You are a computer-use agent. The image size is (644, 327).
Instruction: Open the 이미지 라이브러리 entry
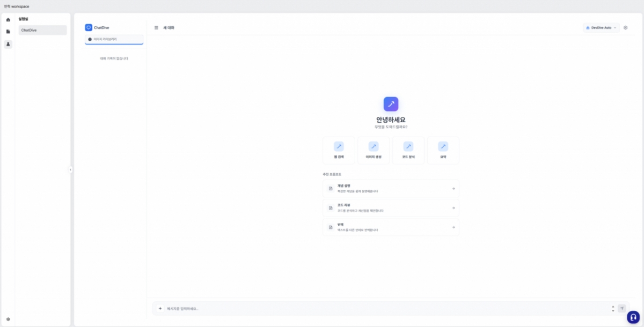click(114, 39)
